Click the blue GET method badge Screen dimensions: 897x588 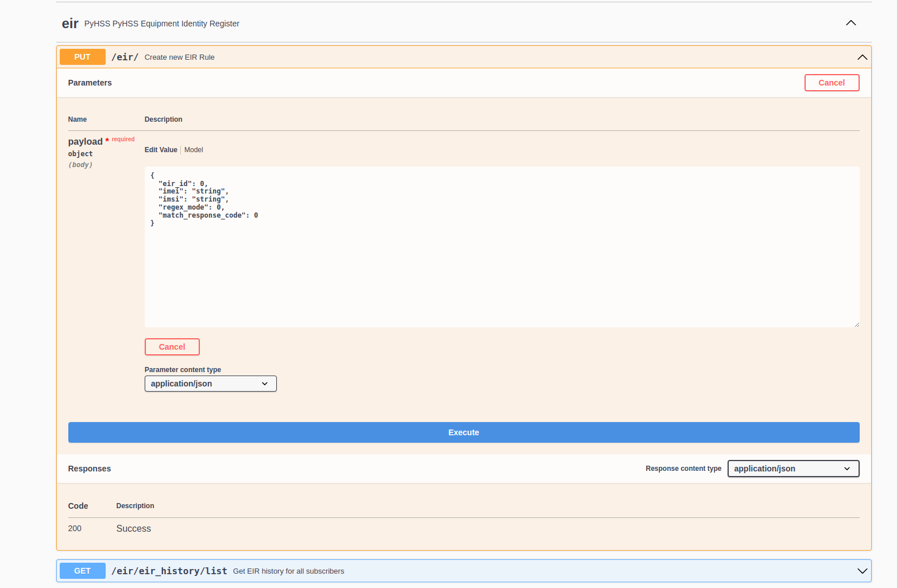(x=82, y=571)
